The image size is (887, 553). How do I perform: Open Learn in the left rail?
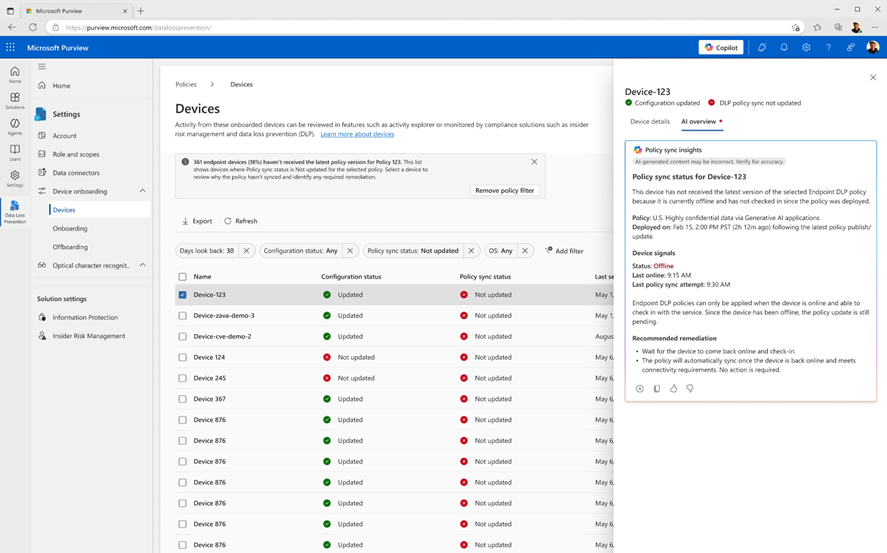click(x=15, y=153)
